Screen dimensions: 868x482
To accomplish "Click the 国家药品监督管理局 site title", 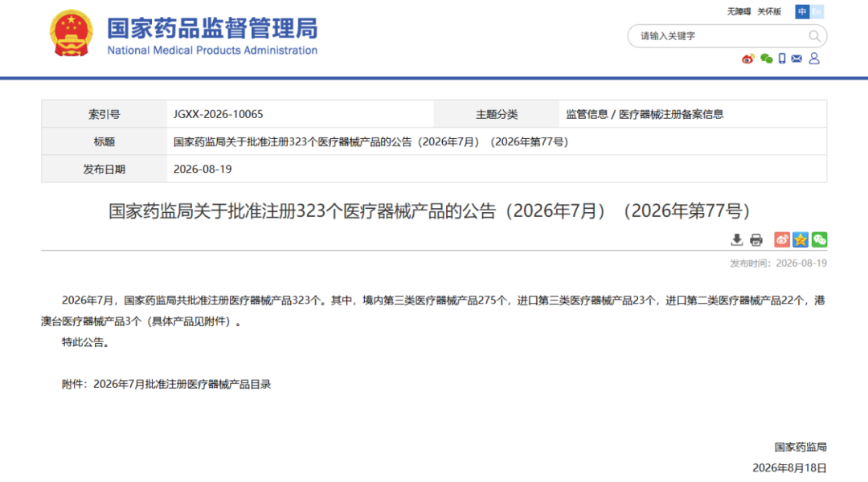I will pyautogui.click(x=212, y=28).
